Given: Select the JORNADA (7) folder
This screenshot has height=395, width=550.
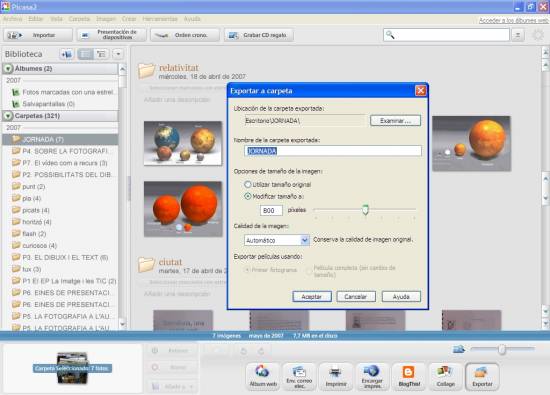Looking at the screenshot, I should point(60,140).
